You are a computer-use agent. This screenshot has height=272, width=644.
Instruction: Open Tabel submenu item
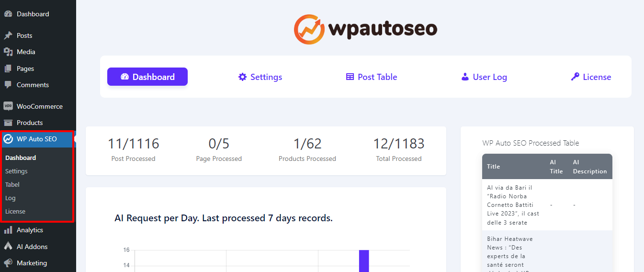point(12,184)
